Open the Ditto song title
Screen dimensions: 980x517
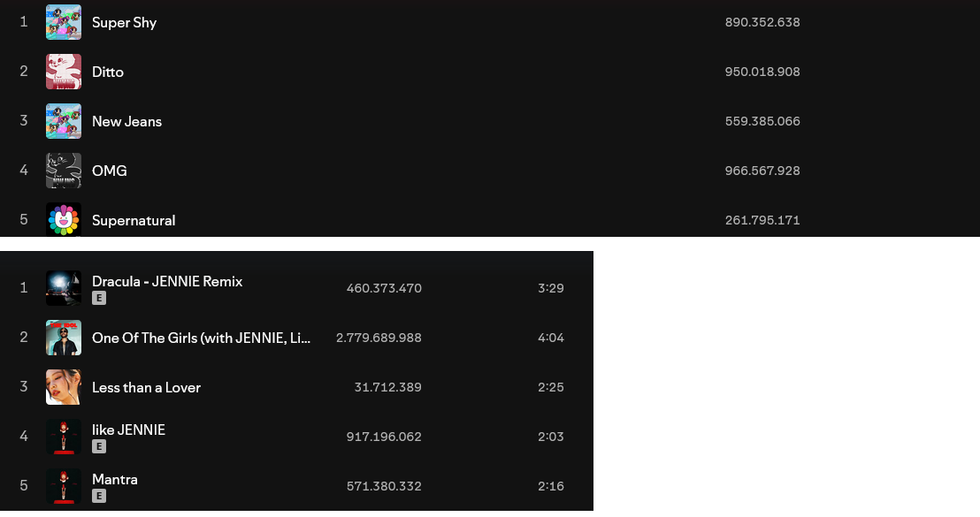[108, 72]
